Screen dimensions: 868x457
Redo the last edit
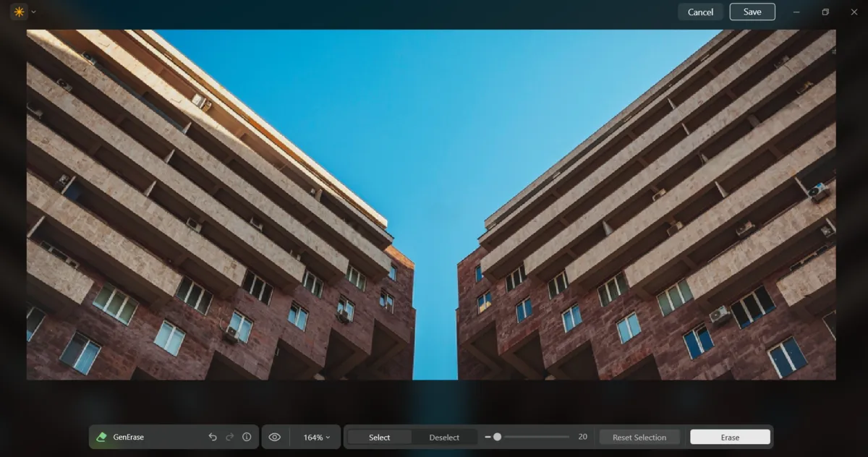coord(229,437)
